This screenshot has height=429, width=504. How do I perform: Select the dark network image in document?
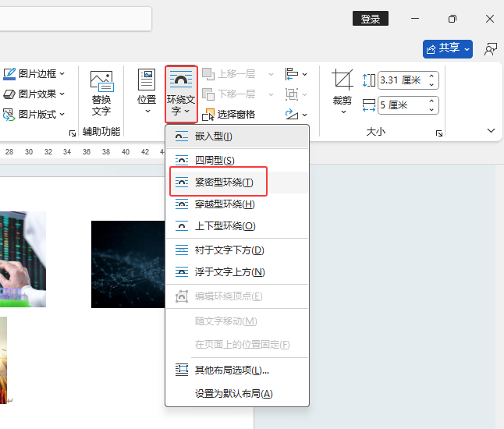128,264
